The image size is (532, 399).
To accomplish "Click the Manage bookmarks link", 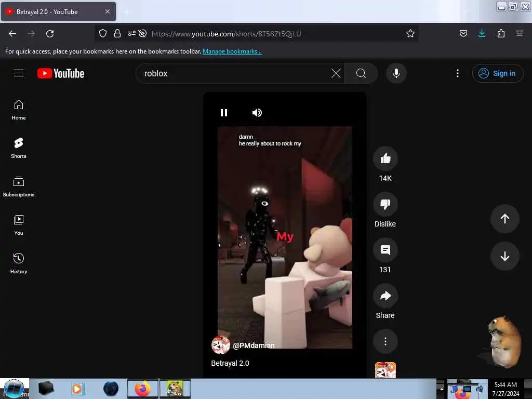I will point(232,51).
